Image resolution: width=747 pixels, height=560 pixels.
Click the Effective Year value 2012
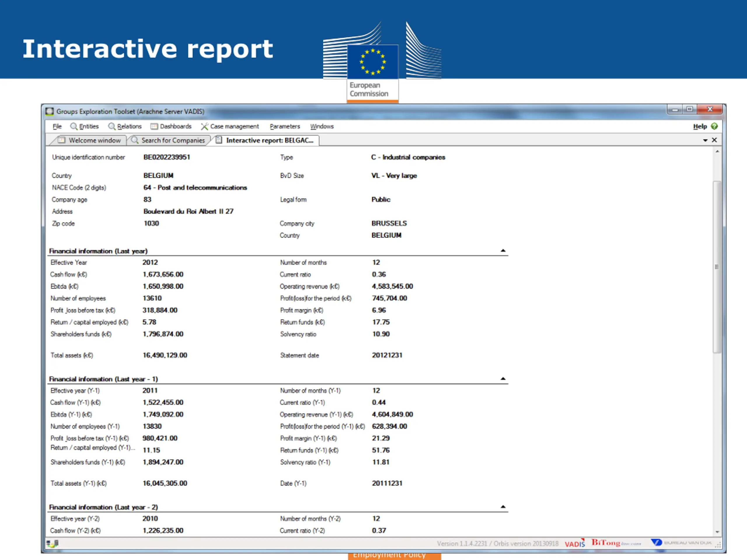click(x=150, y=262)
